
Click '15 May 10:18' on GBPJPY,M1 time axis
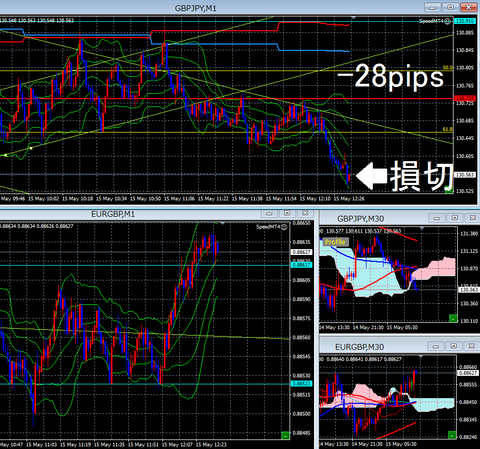[77, 199]
